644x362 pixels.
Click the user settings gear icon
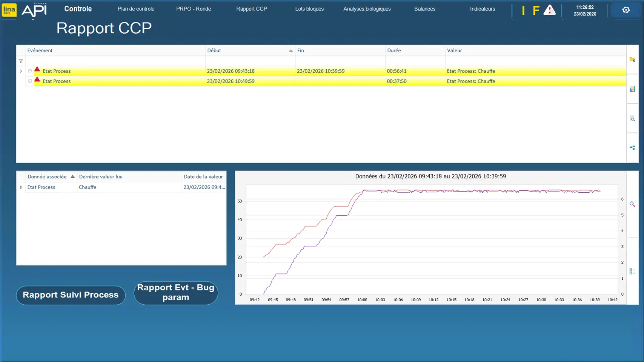click(x=626, y=10)
